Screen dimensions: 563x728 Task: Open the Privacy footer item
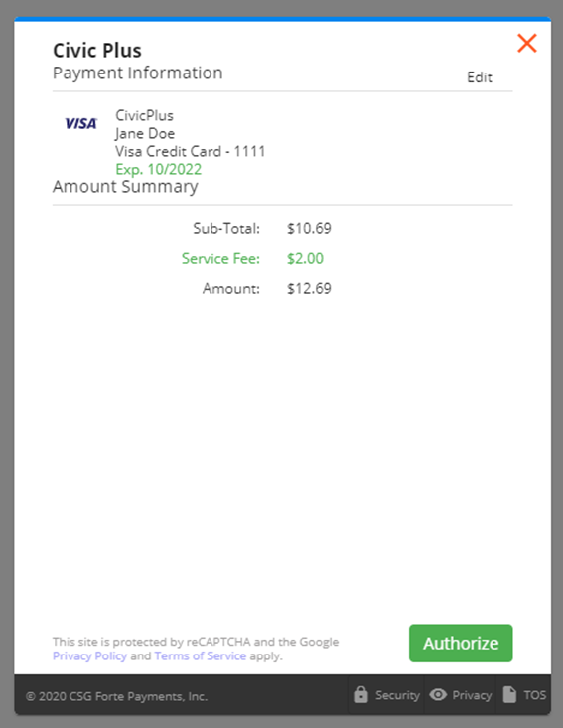click(460, 695)
